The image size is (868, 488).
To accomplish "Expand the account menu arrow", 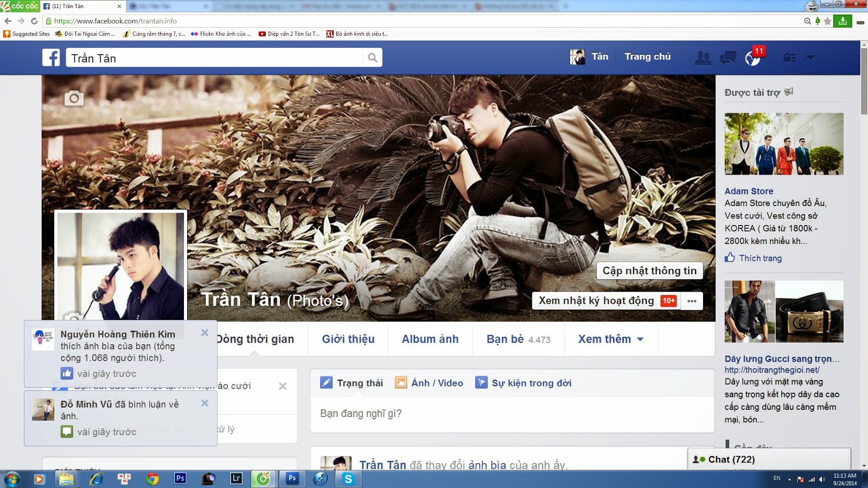I will click(x=810, y=57).
